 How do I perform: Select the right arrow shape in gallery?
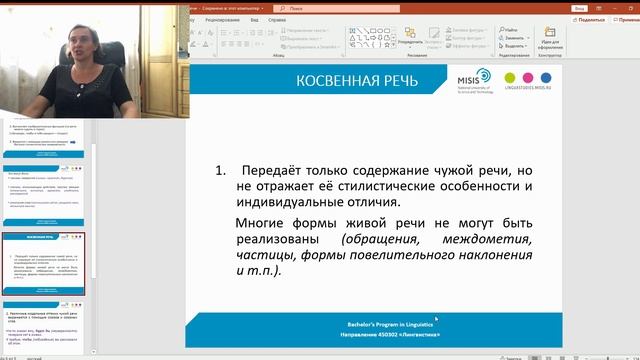pyautogui.click(x=373, y=38)
